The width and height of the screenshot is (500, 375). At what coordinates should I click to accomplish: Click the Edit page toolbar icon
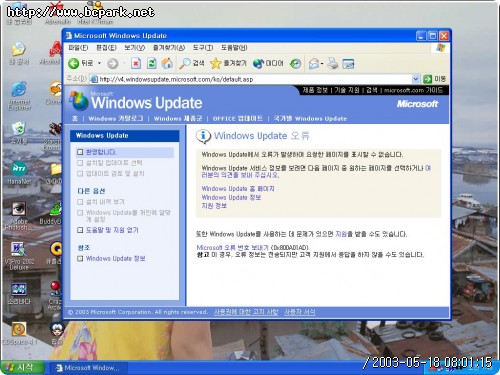(348, 63)
